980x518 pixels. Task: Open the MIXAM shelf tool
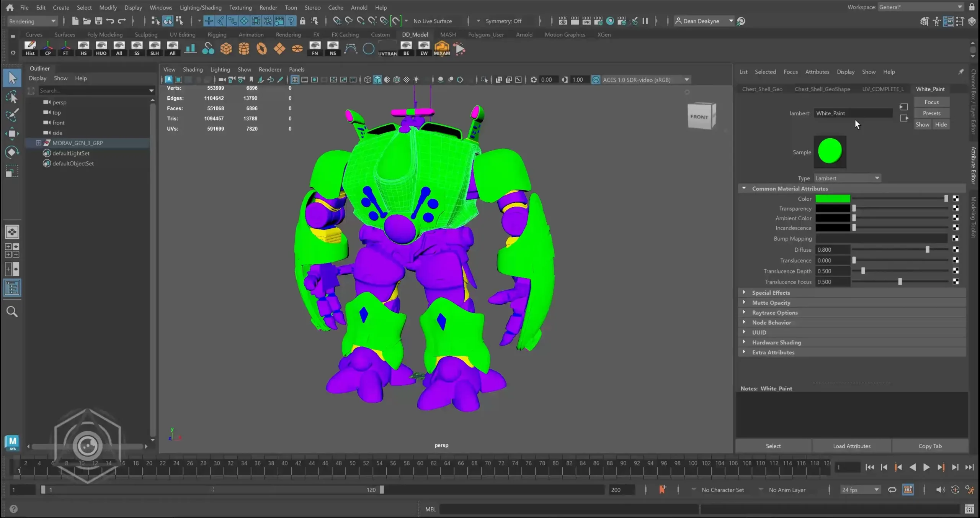(x=441, y=49)
